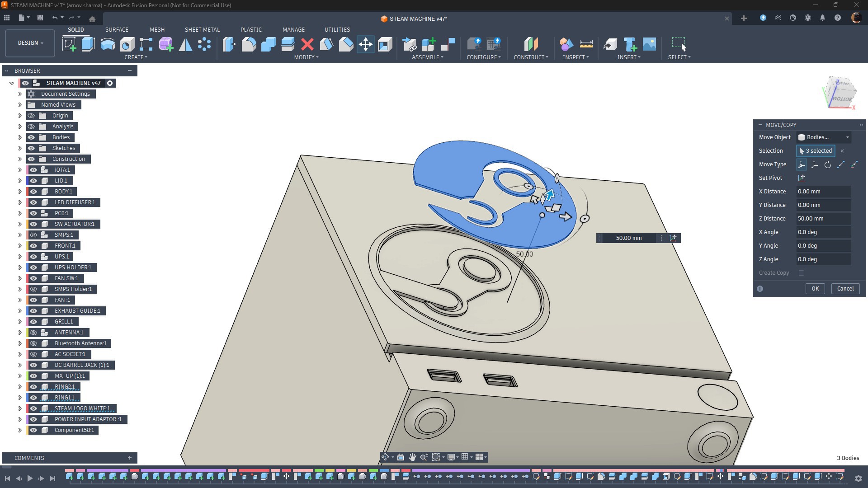
Task: Click the Z Distance input field
Action: click(x=823, y=219)
